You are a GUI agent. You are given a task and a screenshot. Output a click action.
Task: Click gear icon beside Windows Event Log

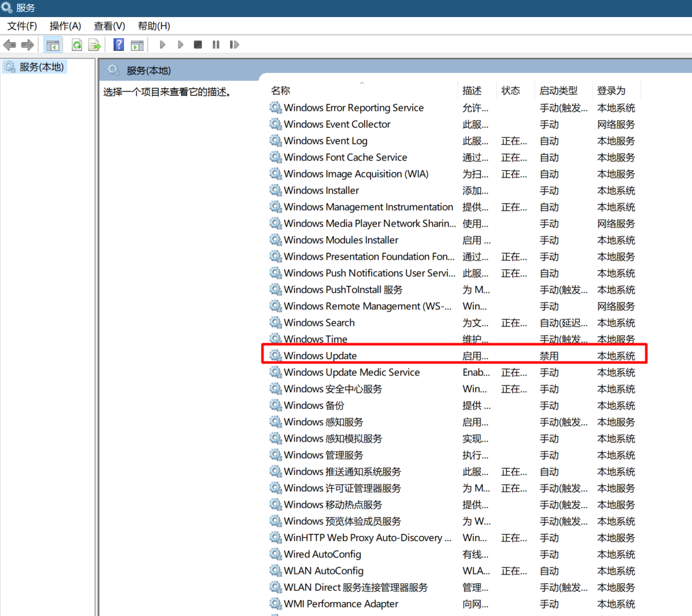coord(276,140)
